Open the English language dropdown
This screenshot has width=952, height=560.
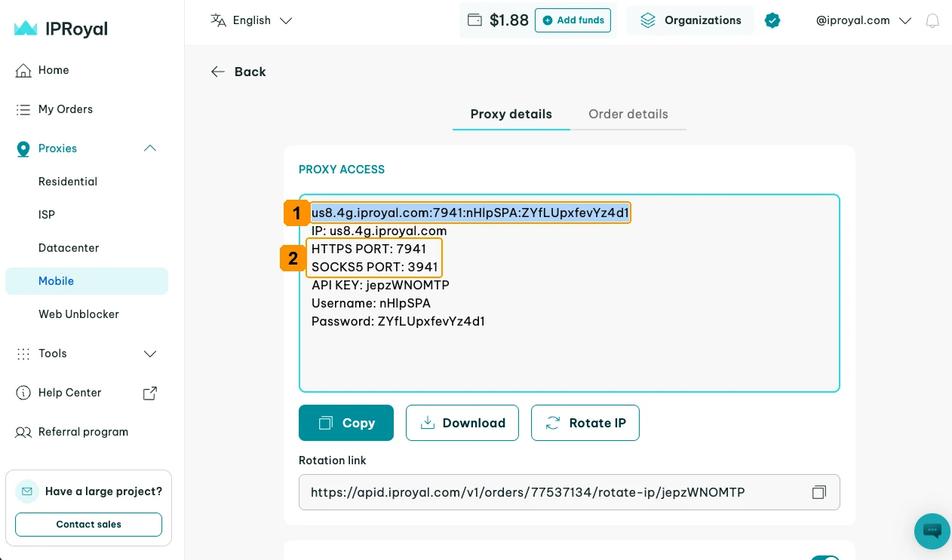[252, 20]
